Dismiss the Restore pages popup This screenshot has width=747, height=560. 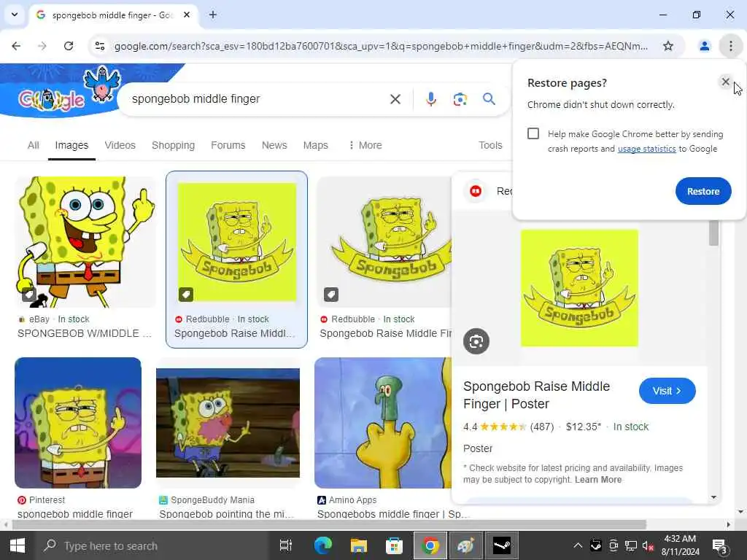tap(725, 82)
